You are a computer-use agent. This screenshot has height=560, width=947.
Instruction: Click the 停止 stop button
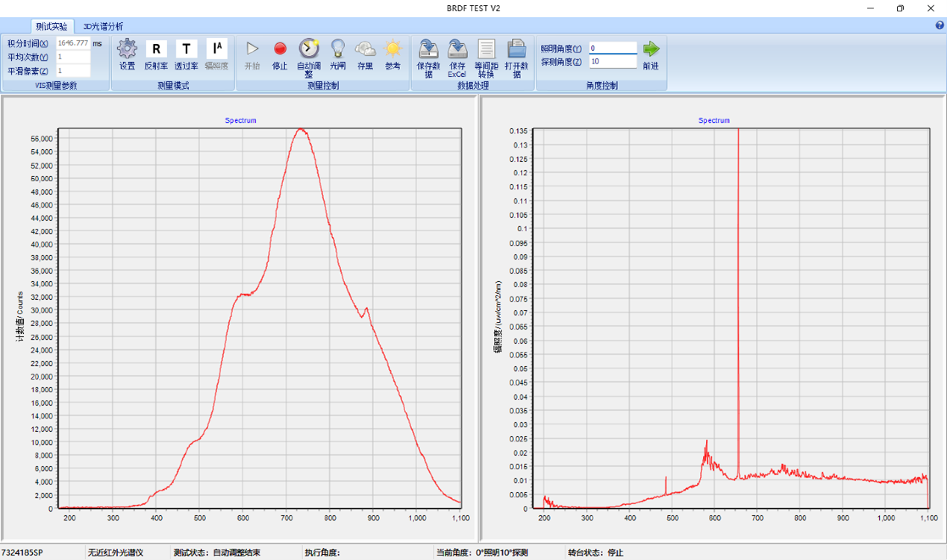pyautogui.click(x=280, y=49)
